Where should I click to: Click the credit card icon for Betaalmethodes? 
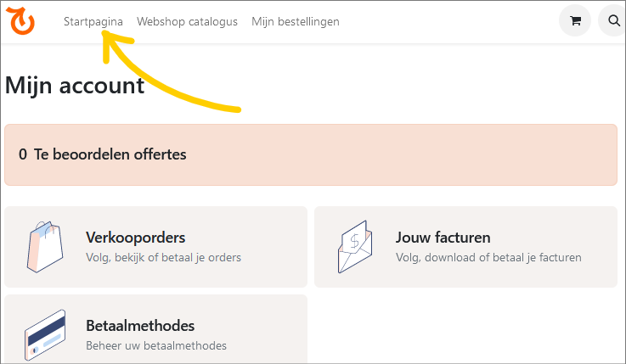click(46, 334)
